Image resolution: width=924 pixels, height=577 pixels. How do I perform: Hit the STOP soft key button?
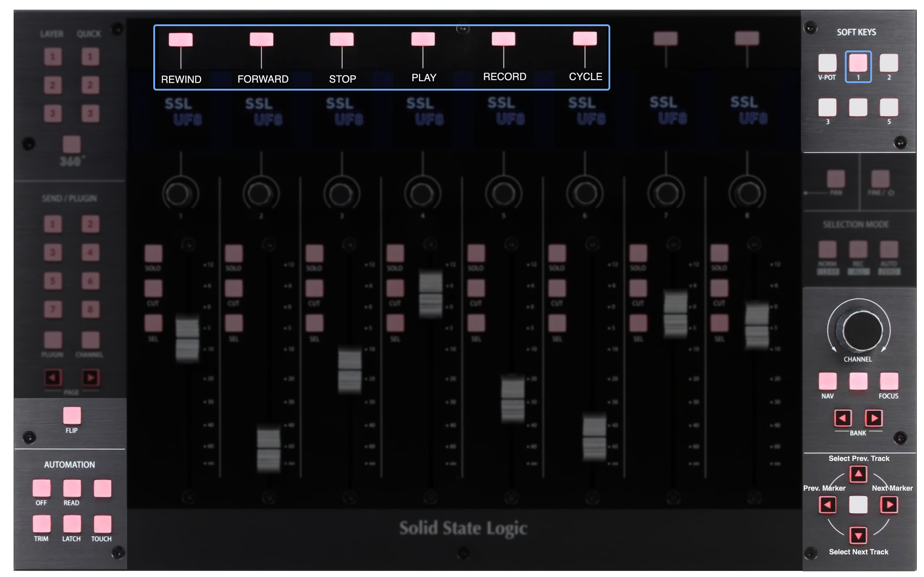[342, 39]
